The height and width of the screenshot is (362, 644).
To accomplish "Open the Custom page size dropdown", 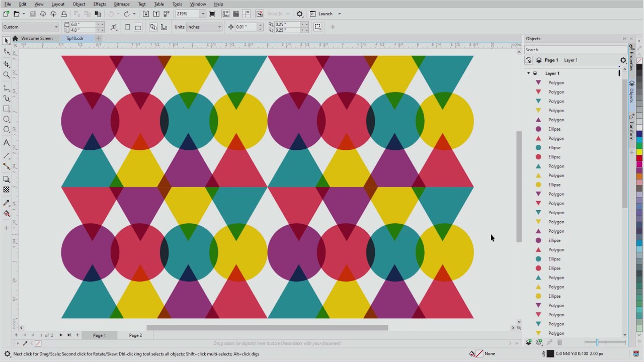I will coord(56,27).
